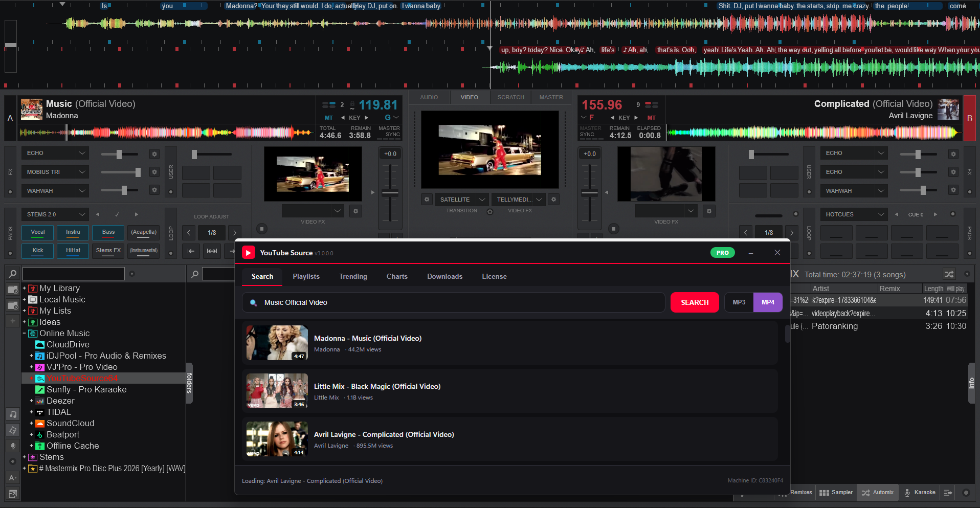Click the browser popout window icon at sidebar bottom
This screenshot has height=508, width=980.
pos(13,493)
